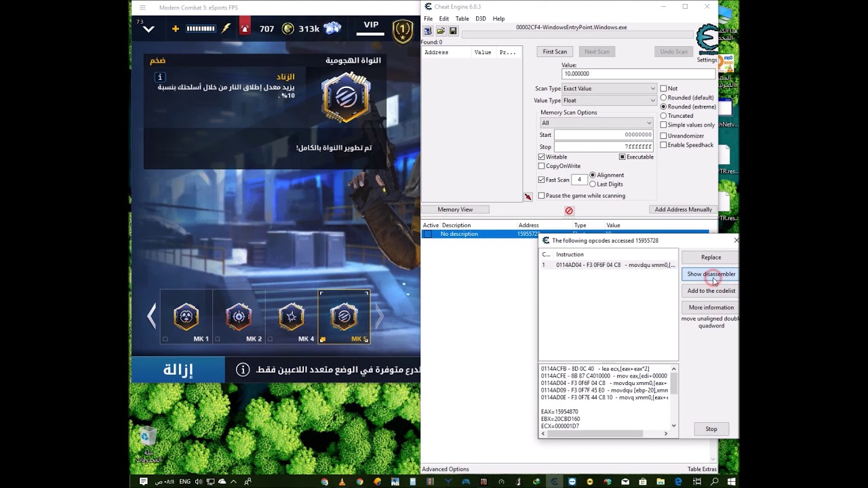The width and height of the screenshot is (868, 488).
Task: Toggle the Writable checkbox
Action: (541, 157)
